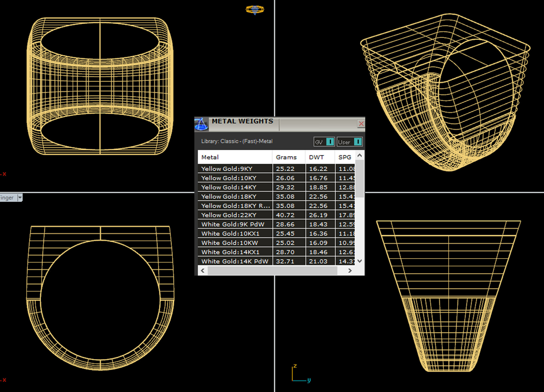This screenshot has height=392, width=544.
Task: Click the horizontal scroll right arrow
Action: click(350, 271)
